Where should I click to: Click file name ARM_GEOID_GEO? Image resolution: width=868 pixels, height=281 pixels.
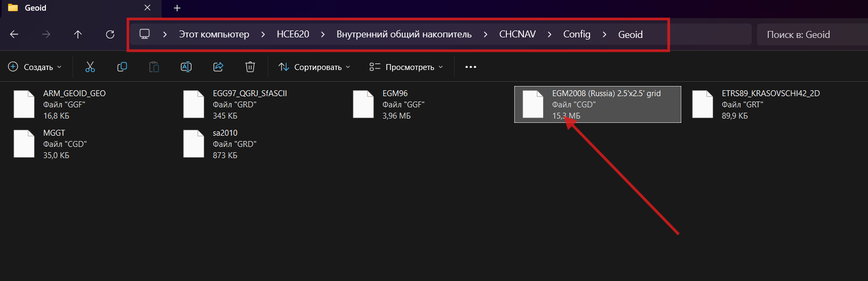click(74, 93)
